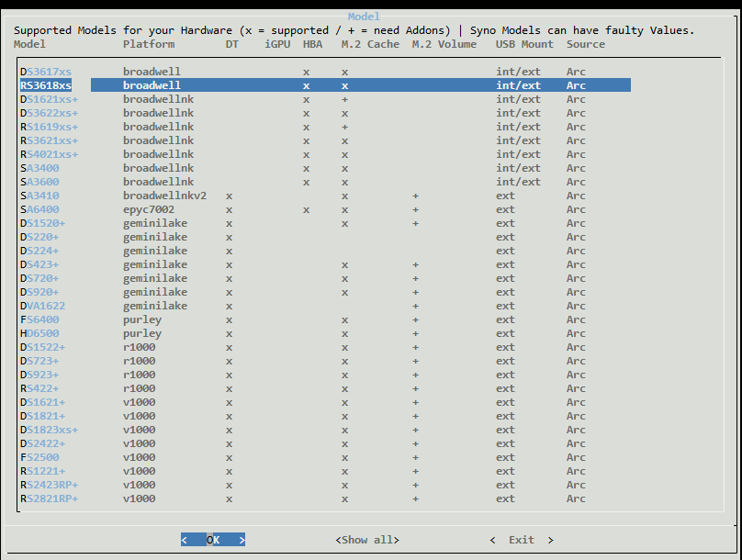Click the Show all button
The width and height of the screenshot is (742, 560).
[367, 540]
